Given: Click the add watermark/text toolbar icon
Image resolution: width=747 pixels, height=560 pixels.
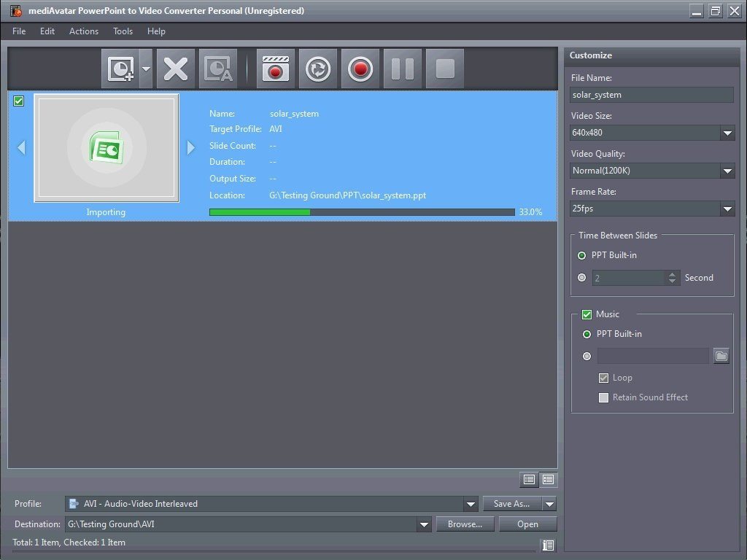Looking at the screenshot, I should (217, 69).
